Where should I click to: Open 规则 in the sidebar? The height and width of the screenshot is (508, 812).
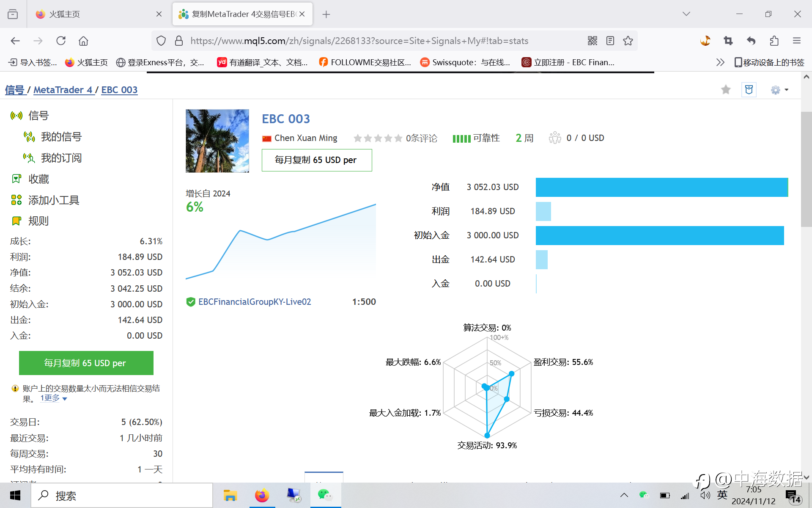coord(30,221)
